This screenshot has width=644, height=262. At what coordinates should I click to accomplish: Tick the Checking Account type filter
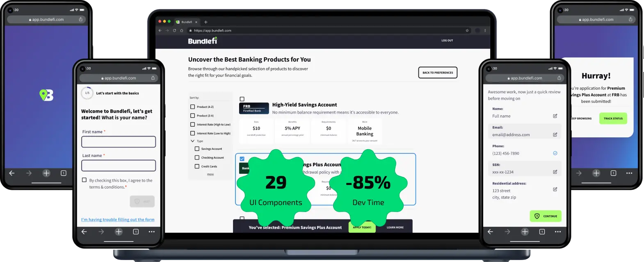tap(197, 157)
